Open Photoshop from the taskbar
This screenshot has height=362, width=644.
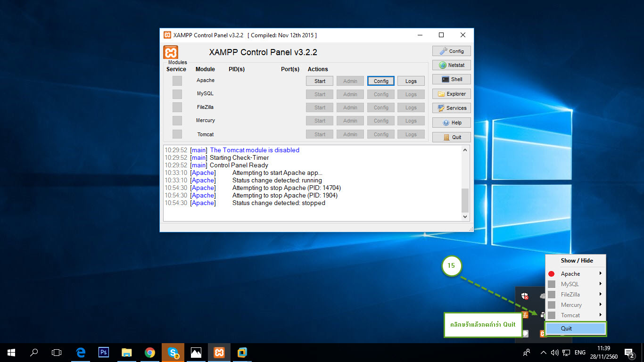[104, 352]
